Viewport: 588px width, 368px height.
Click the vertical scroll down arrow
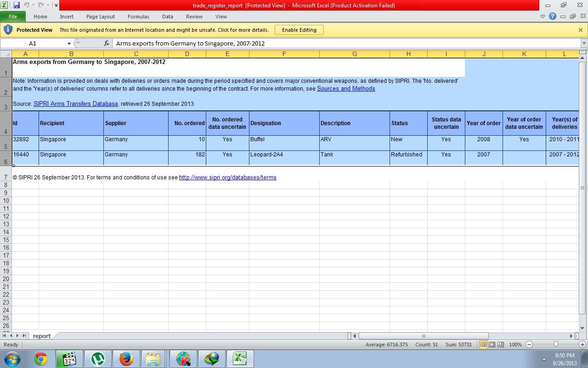[x=582, y=328]
